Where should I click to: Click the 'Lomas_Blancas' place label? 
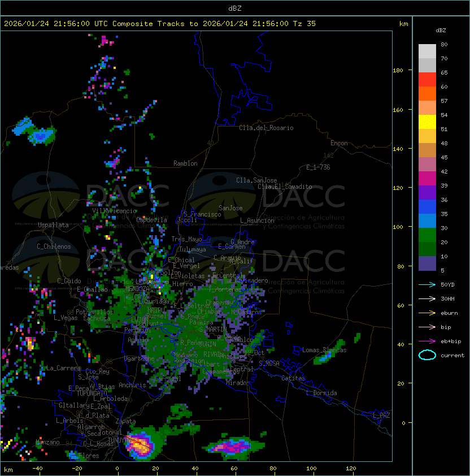coord(324,350)
